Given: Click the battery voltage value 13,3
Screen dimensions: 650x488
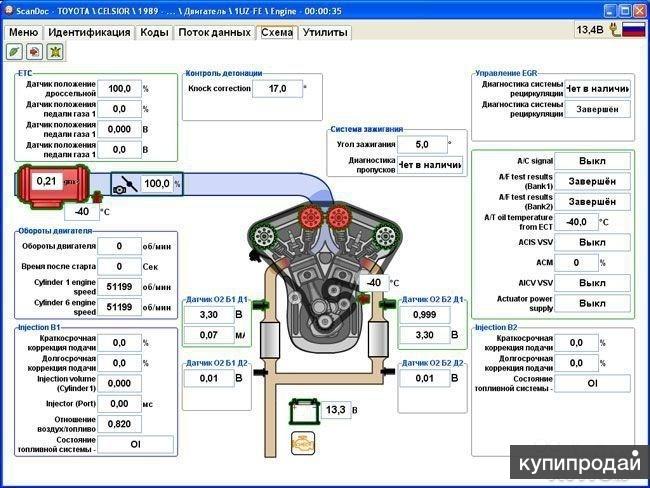Looking at the screenshot, I should [x=336, y=410].
